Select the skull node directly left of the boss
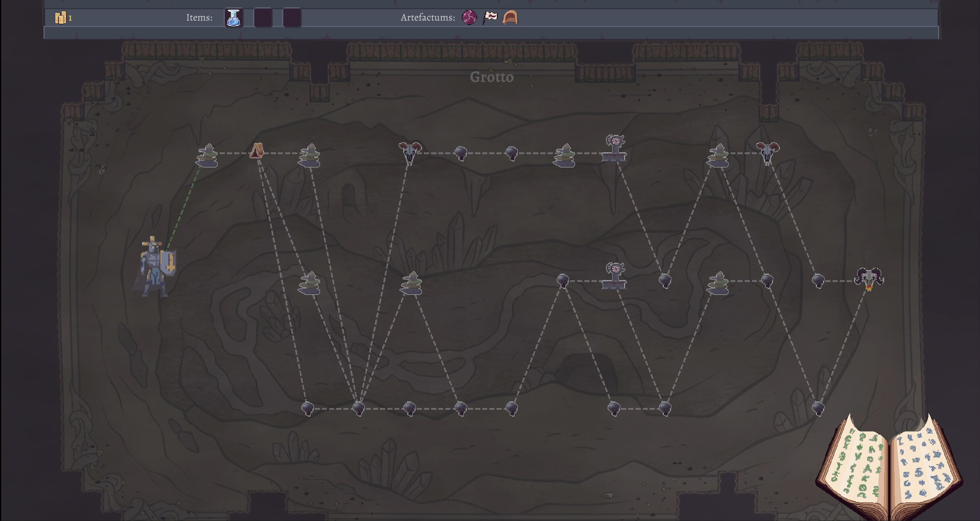Viewport: 980px width, 521px height. [x=818, y=280]
